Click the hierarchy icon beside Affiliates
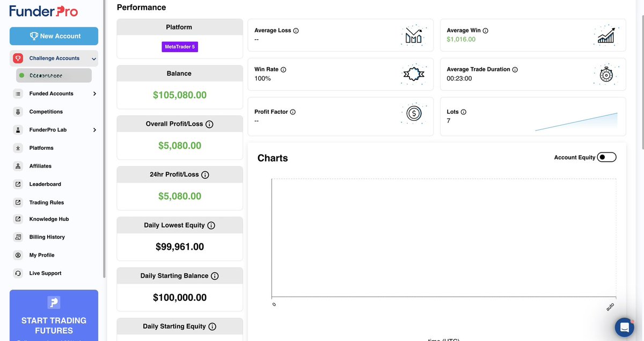 (18, 166)
